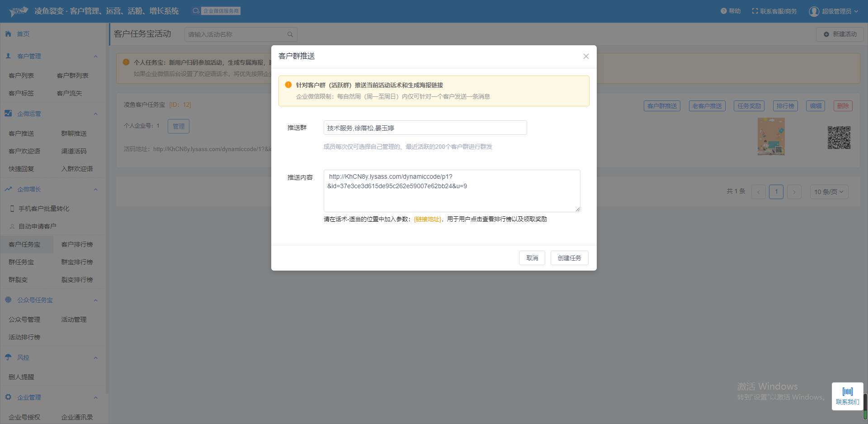The image size is (868, 424).
Task: Click the super admin avatar icon
Action: pos(814,11)
